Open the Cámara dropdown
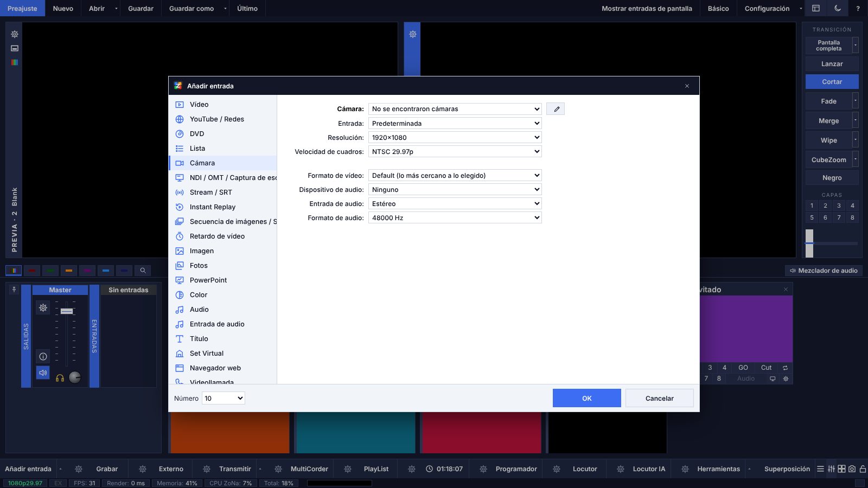The image size is (868, 488). (x=455, y=109)
